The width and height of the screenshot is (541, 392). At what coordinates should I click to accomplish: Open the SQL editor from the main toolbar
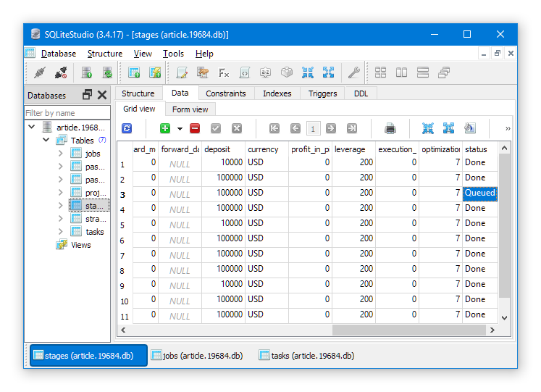click(183, 72)
